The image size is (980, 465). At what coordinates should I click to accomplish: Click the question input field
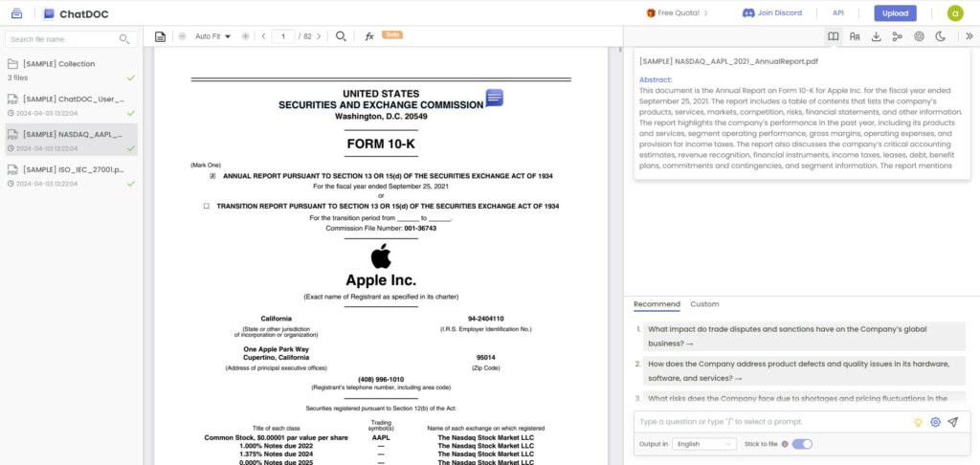(772, 422)
